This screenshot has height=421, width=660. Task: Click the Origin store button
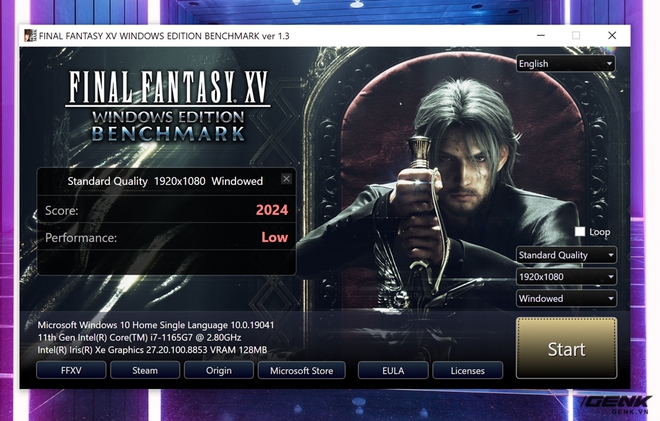219,370
